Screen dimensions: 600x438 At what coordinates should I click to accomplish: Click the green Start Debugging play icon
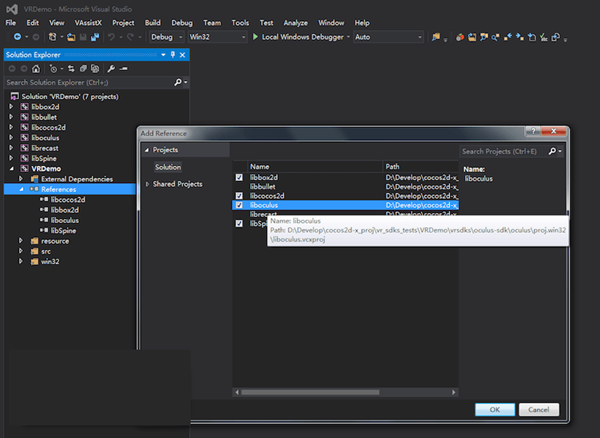point(255,37)
